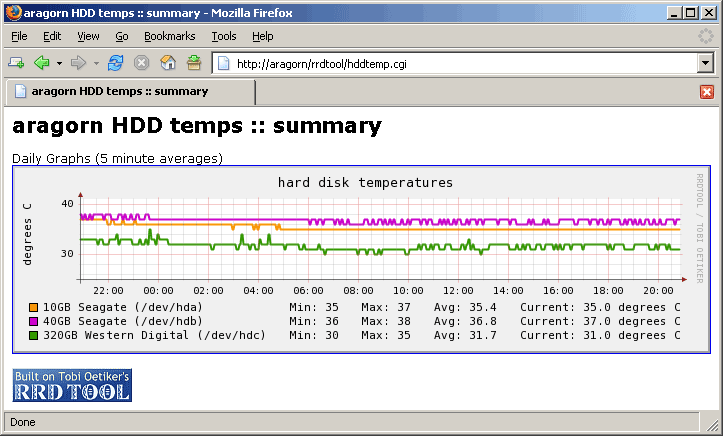
Task: Click the "40GB Seagate (/dev/hdb)" legend text
Action: 123,321
